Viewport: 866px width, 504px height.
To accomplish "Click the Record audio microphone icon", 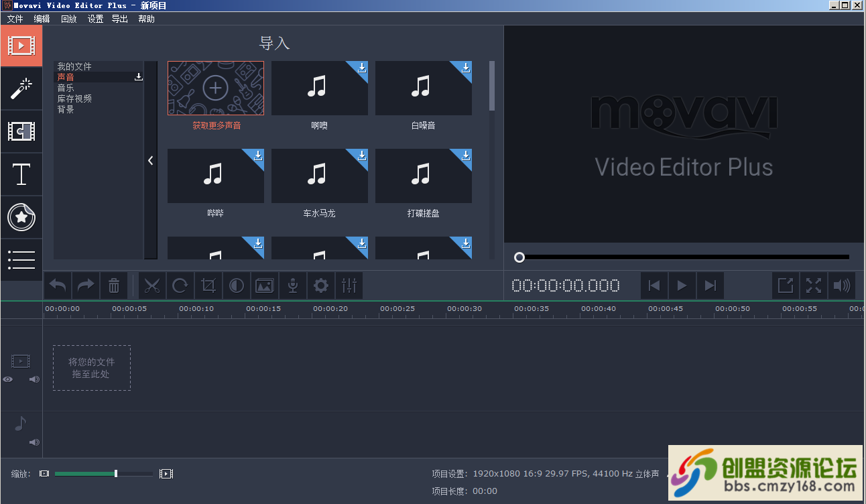I will (293, 286).
